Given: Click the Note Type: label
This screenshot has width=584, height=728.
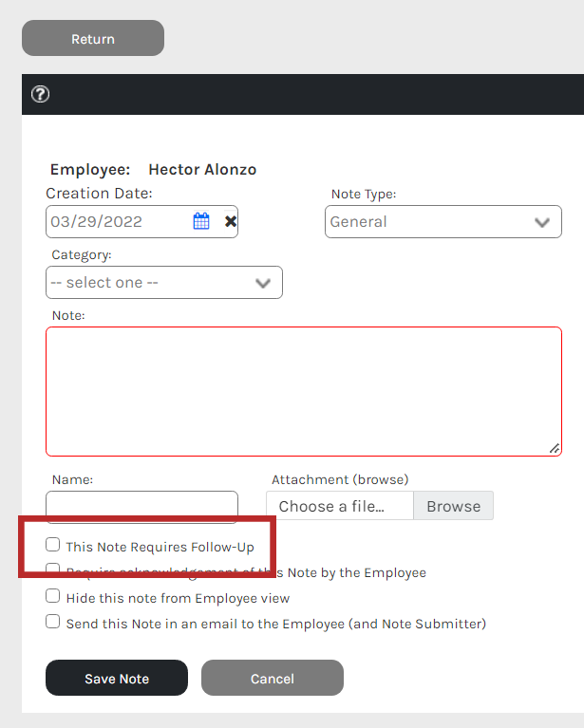Looking at the screenshot, I should (x=364, y=194).
